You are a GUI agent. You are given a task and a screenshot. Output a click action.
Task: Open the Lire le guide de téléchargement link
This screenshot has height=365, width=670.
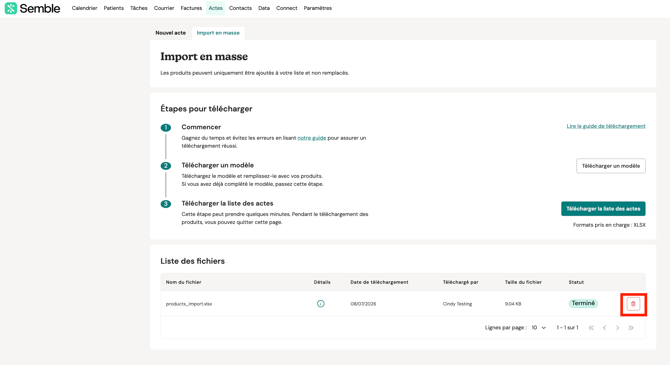coord(606,126)
